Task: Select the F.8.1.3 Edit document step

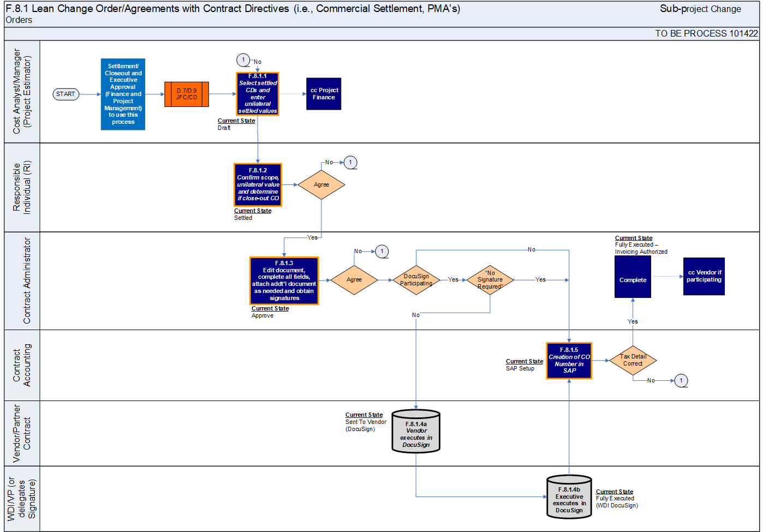Action: (x=284, y=280)
